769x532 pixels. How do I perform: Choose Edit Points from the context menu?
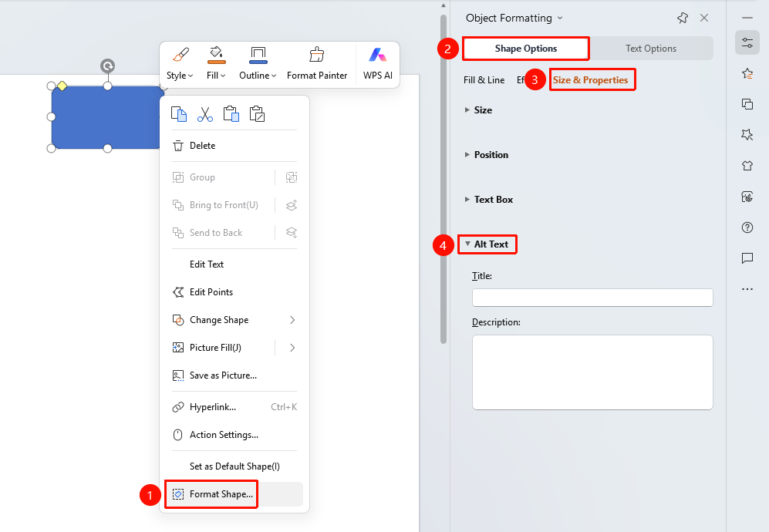[x=234, y=292]
